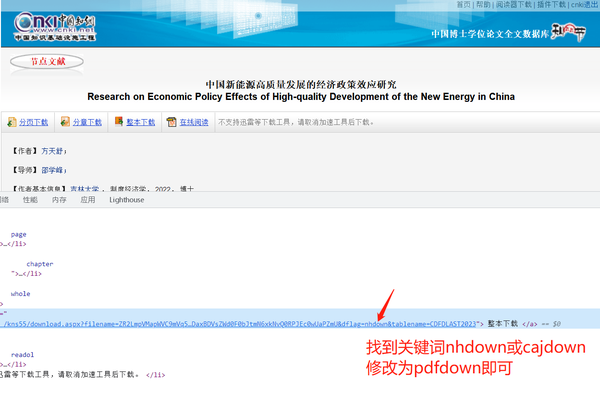
Task: Open the 分页下载 link
Action: 34,122
